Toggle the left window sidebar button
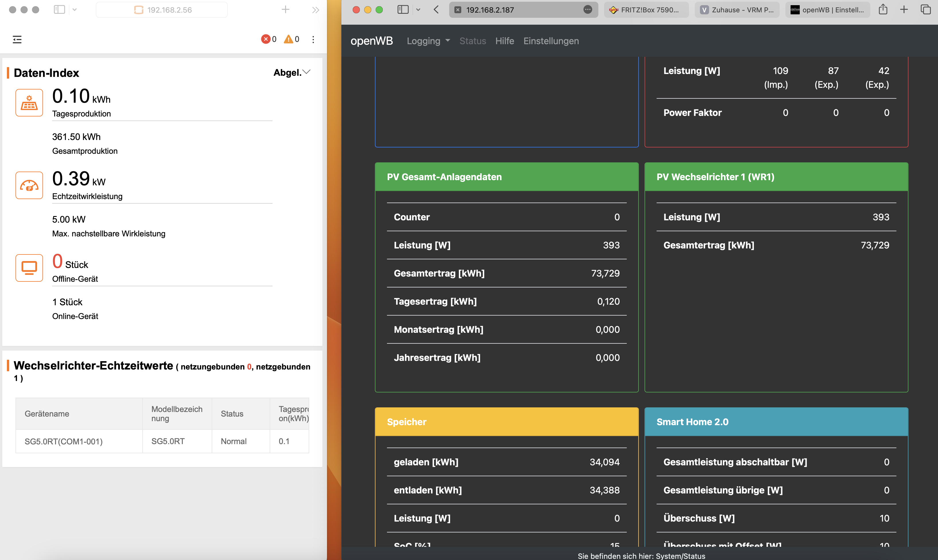This screenshot has width=938, height=560. (x=59, y=10)
